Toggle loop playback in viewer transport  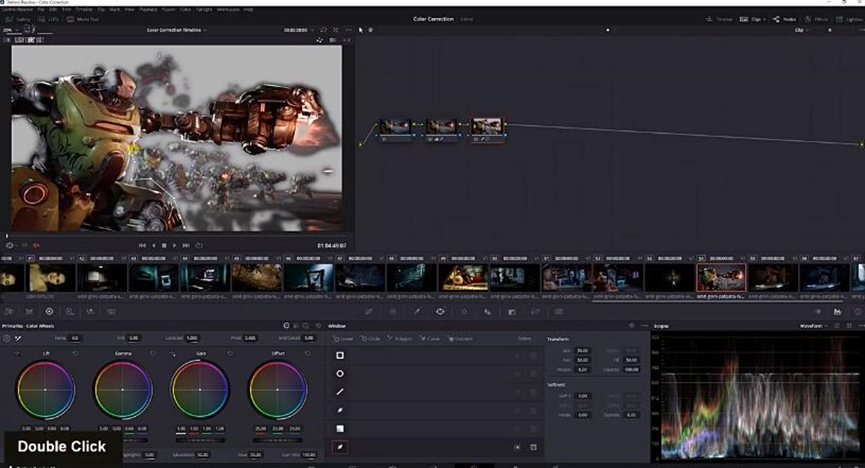[x=199, y=245]
